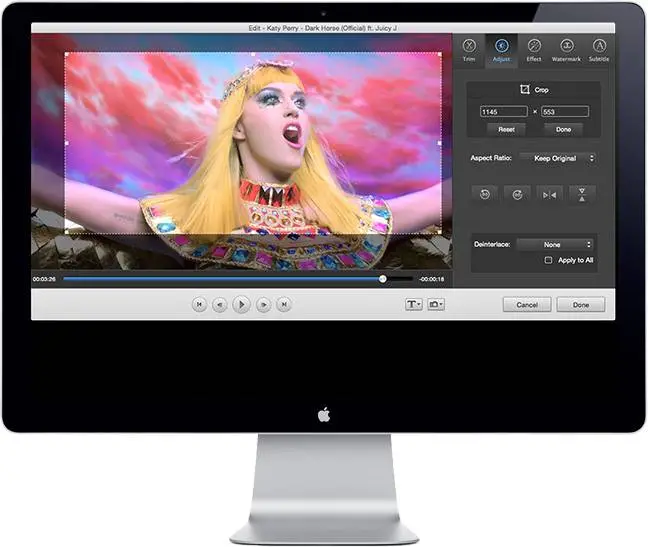Jump to the start of the video
648x547 pixels.
coord(199,304)
